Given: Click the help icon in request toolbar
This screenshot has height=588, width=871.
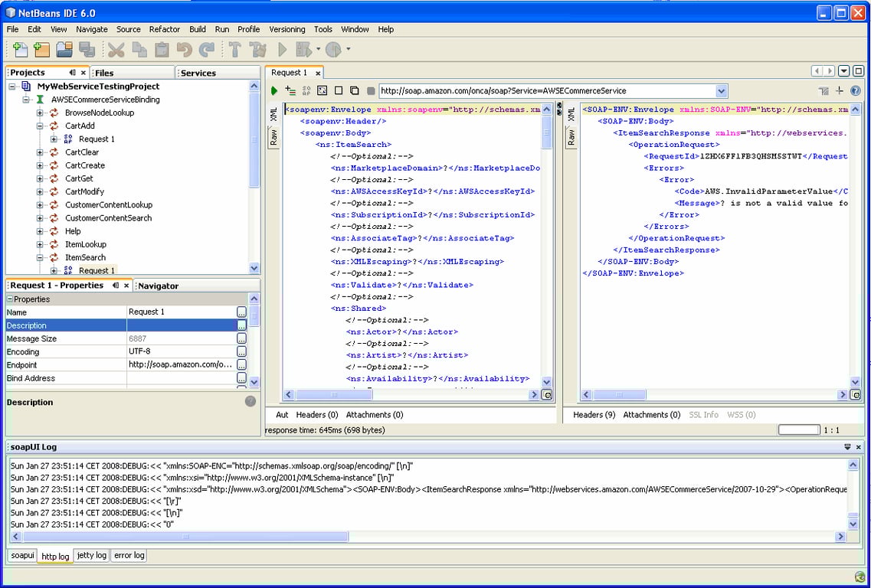Looking at the screenshot, I should pos(856,90).
